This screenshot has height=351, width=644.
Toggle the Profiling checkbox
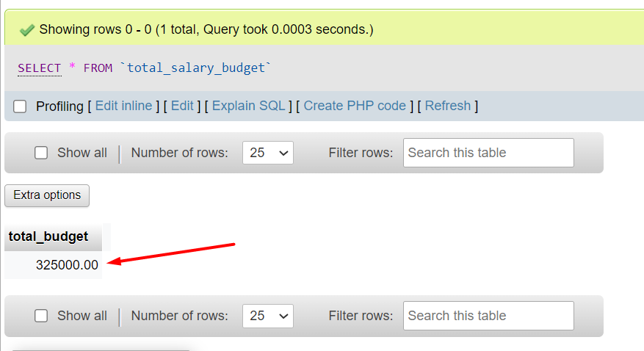[x=21, y=106]
